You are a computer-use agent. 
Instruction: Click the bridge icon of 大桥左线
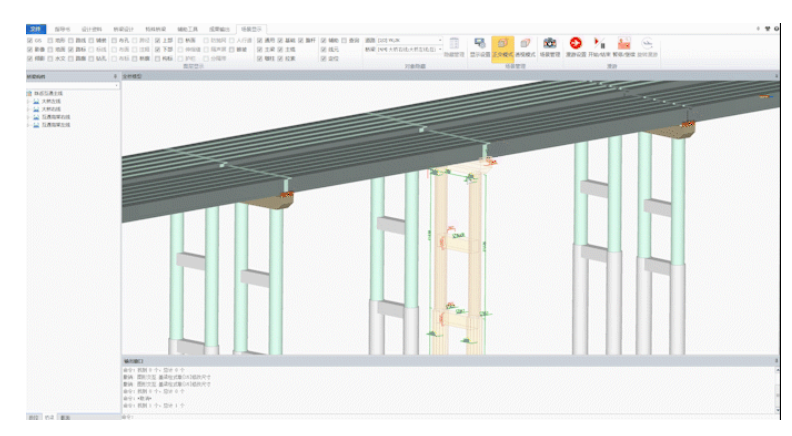click(36, 101)
